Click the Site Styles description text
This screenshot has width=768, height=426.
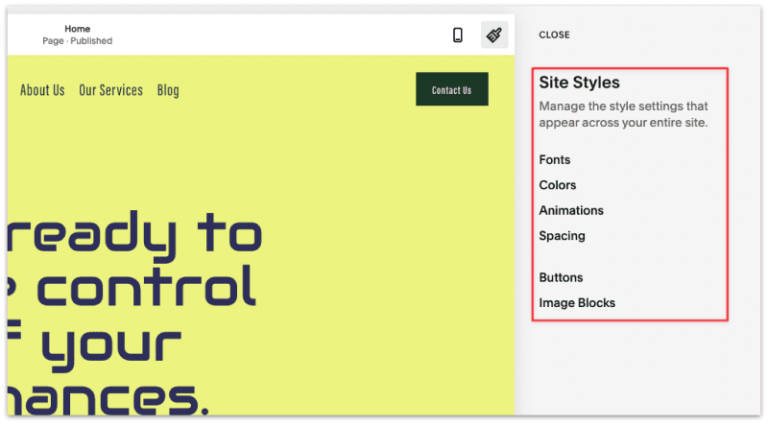click(x=623, y=114)
